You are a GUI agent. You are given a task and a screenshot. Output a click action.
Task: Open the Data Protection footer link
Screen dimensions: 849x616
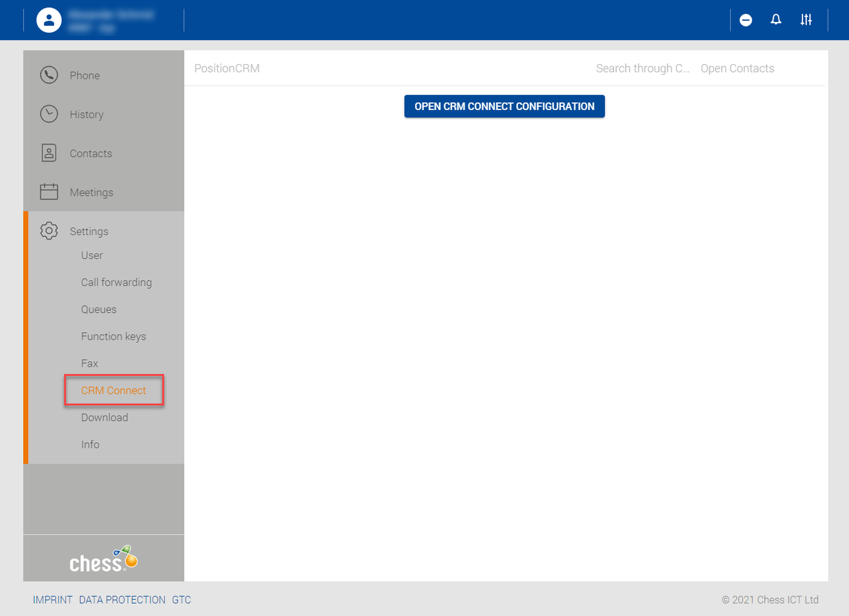point(122,600)
